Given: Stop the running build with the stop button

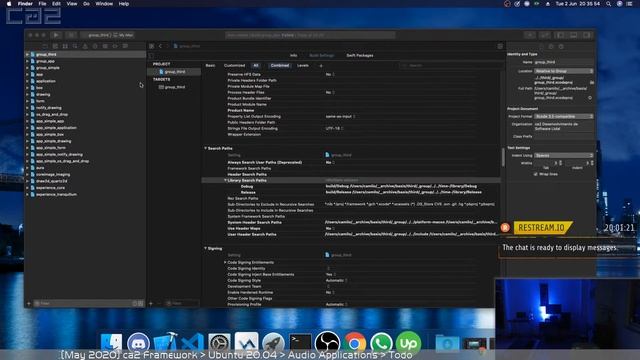Looking at the screenshot, I should coord(71,35).
